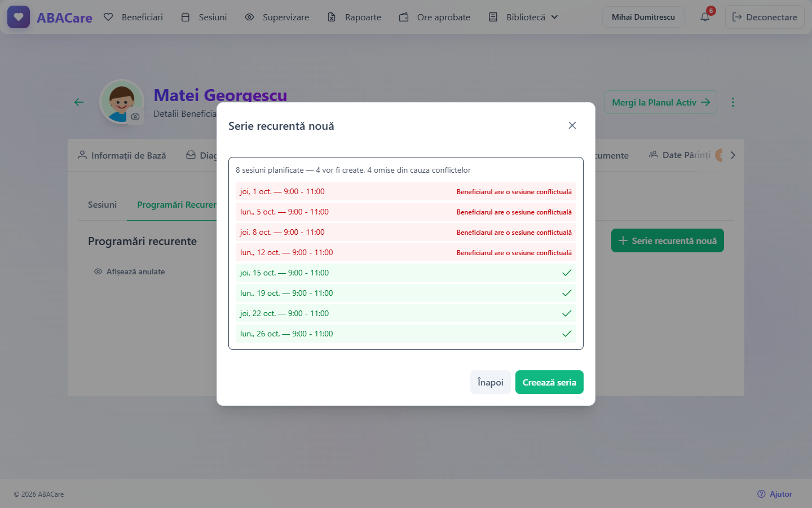Click Mergi la Planul Activ button
Image resolution: width=812 pixels, height=508 pixels.
point(661,102)
